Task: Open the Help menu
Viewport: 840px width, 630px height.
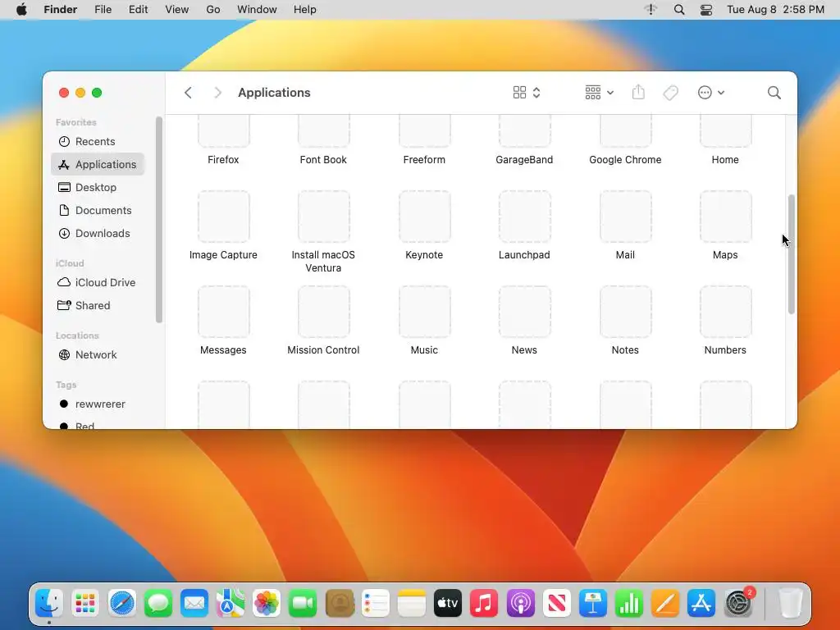Action: point(305,10)
